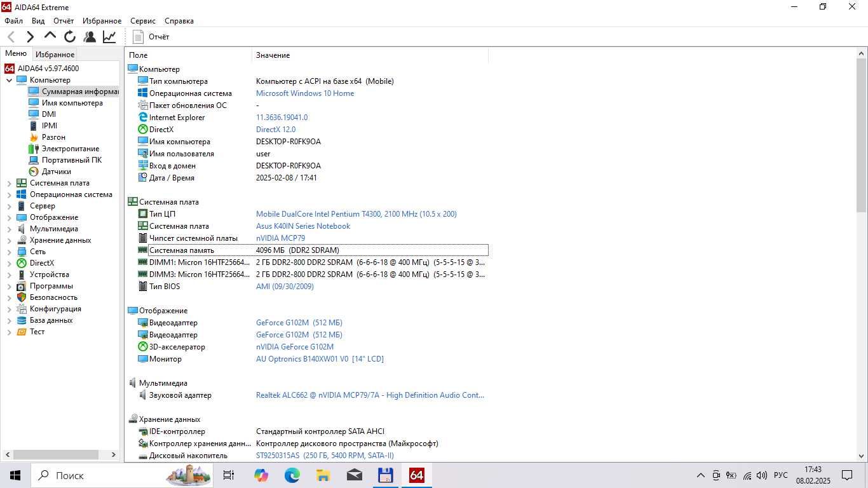Click the 3D-акселератор row icon

143,347
